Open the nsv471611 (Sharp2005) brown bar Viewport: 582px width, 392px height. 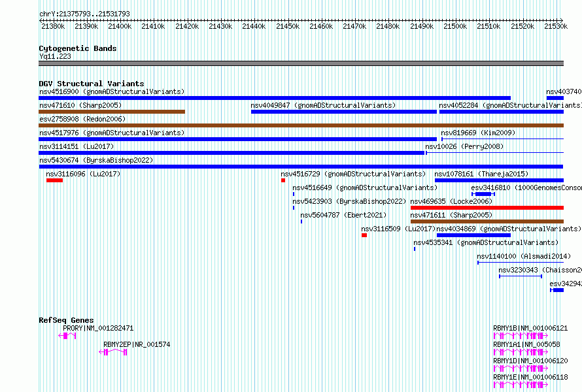(x=487, y=221)
